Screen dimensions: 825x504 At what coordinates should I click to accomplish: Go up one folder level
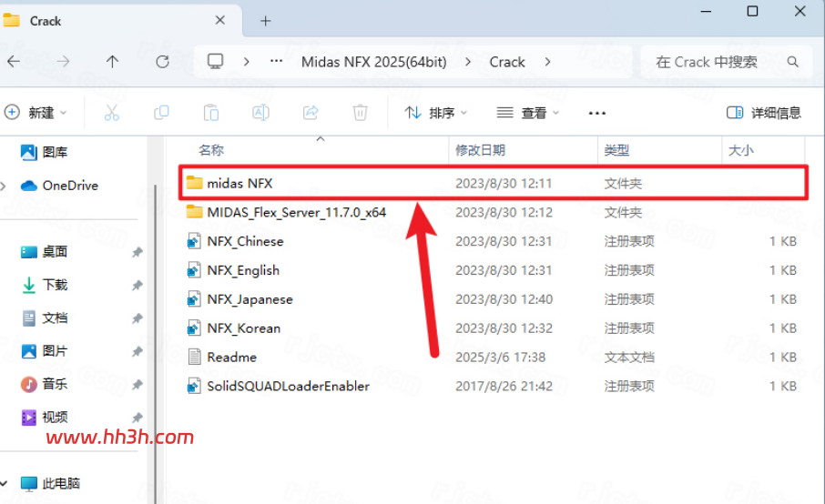pyautogui.click(x=112, y=62)
